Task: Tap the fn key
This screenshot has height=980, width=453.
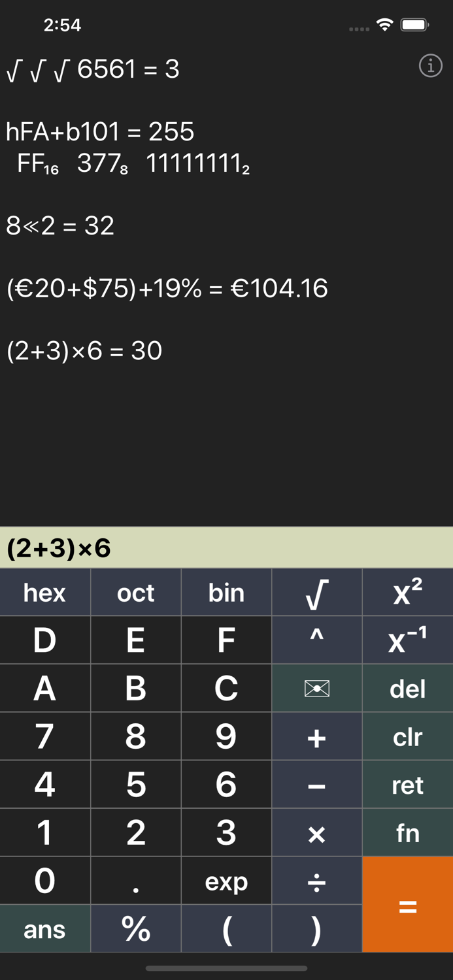Action: pyautogui.click(x=407, y=832)
